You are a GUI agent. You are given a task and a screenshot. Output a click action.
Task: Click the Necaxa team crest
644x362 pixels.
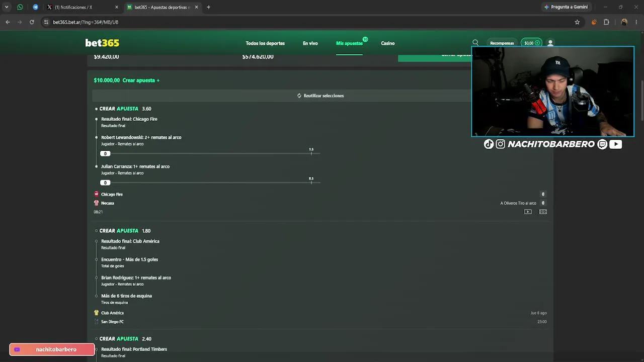coord(97,203)
